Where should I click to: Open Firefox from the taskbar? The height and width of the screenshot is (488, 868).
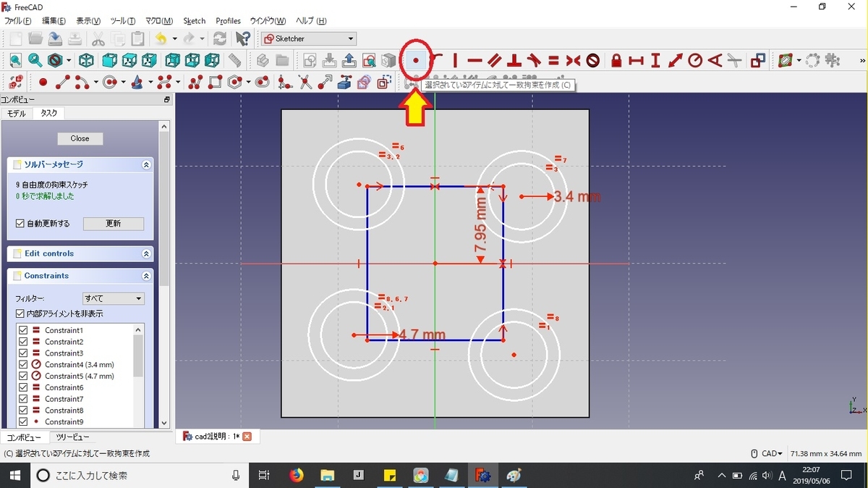tap(297, 475)
